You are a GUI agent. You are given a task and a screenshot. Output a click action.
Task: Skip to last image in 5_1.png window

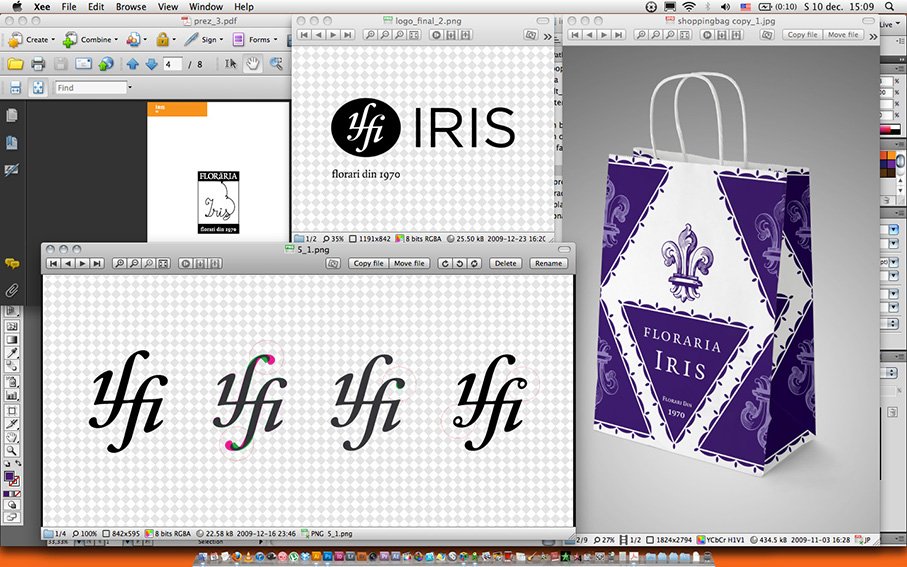pyautogui.click(x=97, y=263)
